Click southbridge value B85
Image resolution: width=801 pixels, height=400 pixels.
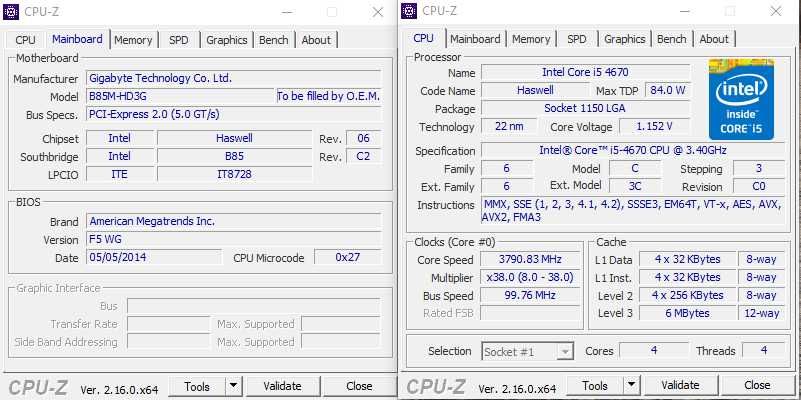(x=234, y=156)
